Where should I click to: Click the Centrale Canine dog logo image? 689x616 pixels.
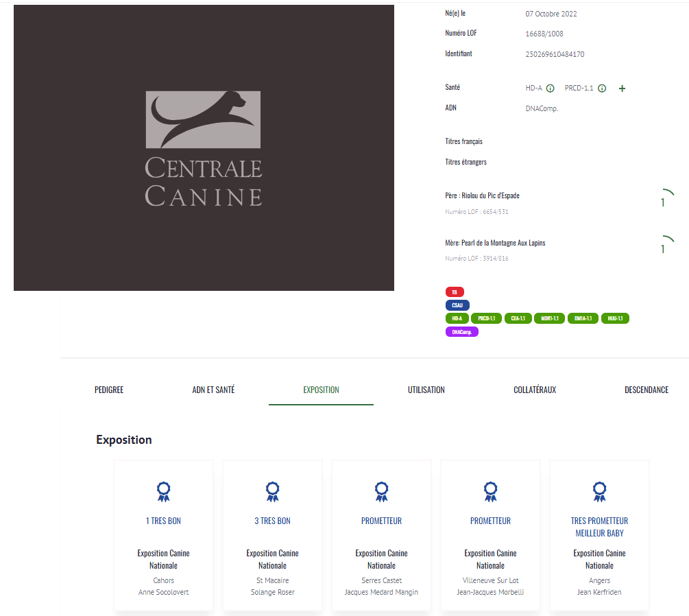203,148
